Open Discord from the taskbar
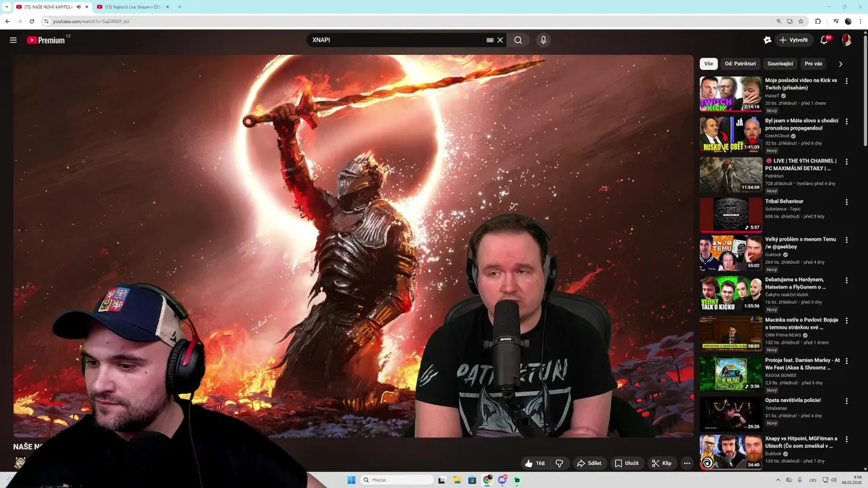This screenshot has height=488, width=868. click(502, 480)
